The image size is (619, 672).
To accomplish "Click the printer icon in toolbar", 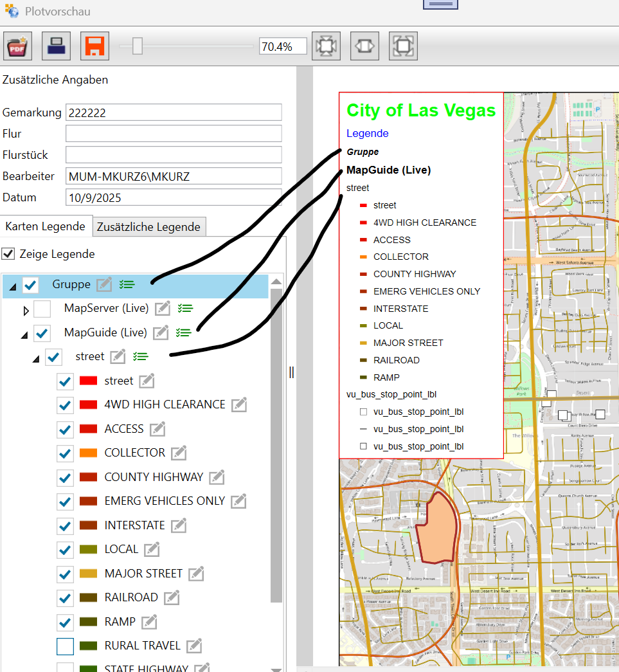I will pyautogui.click(x=56, y=46).
